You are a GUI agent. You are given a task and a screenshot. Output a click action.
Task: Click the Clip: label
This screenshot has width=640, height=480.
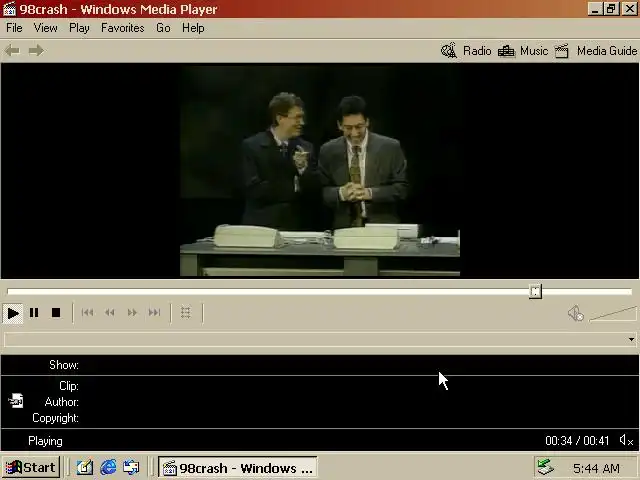[x=69, y=386]
